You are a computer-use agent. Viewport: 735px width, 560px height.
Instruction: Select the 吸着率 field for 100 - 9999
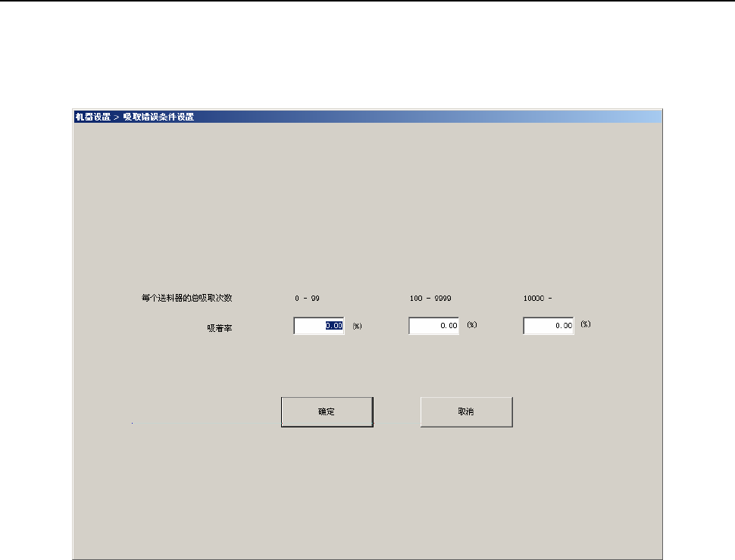tap(433, 326)
